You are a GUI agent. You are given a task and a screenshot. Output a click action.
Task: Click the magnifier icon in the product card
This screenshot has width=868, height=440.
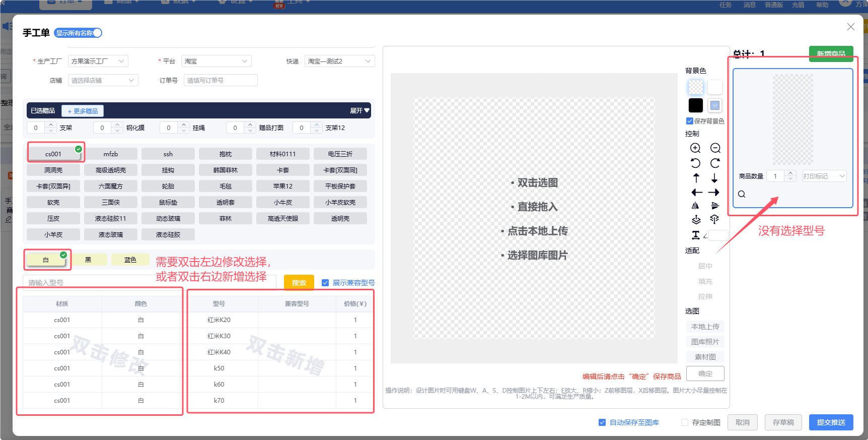(x=742, y=194)
